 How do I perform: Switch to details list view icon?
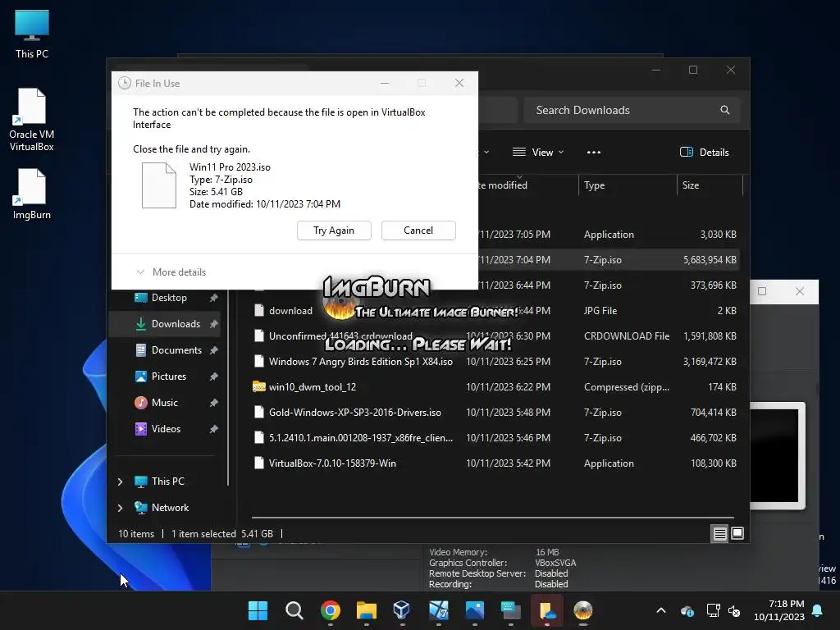point(719,533)
